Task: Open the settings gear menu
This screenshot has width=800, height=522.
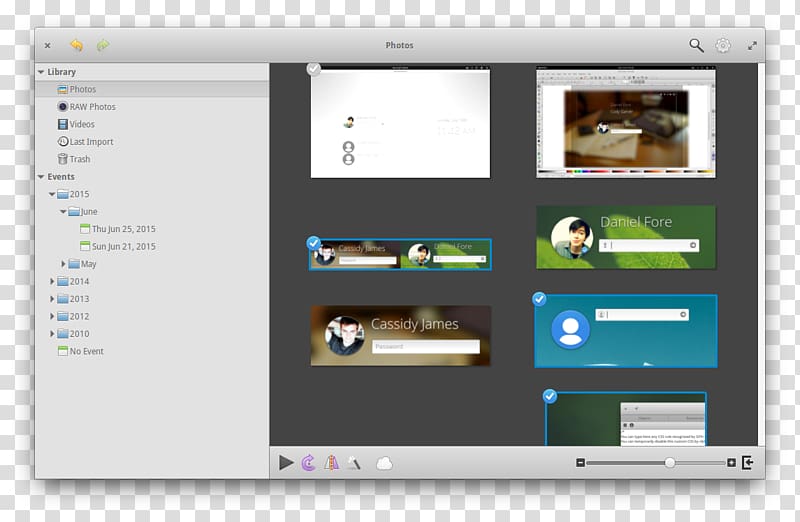Action: point(722,45)
